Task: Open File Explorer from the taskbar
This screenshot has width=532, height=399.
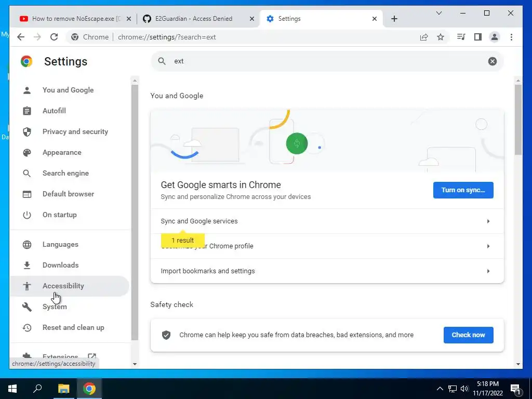Action: pyautogui.click(x=63, y=389)
